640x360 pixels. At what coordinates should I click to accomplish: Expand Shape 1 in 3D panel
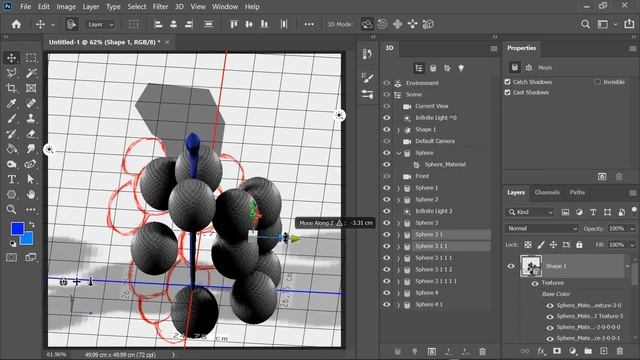399,130
